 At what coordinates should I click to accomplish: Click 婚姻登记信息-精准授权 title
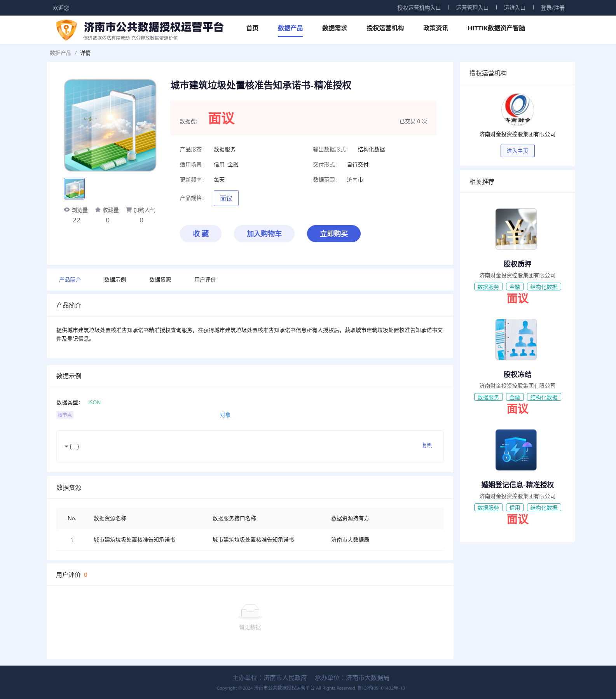point(517,485)
